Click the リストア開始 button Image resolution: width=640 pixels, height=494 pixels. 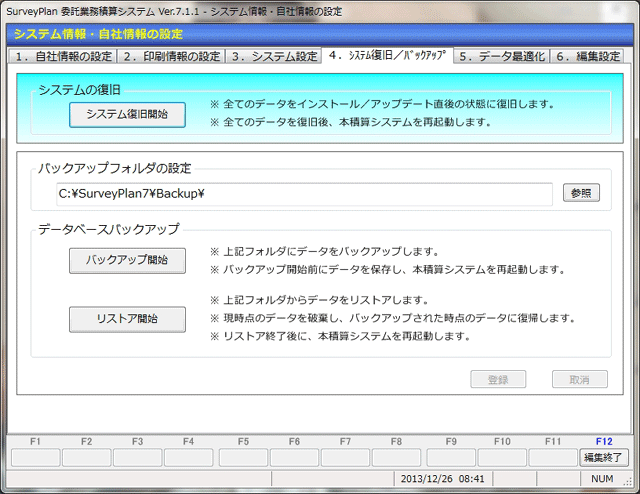pyautogui.click(x=127, y=319)
